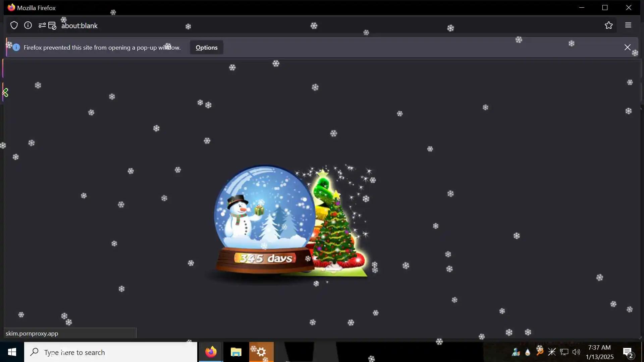Image resolution: width=644 pixels, height=362 pixels.
Task: Open the site information icon
Action: click(28, 25)
